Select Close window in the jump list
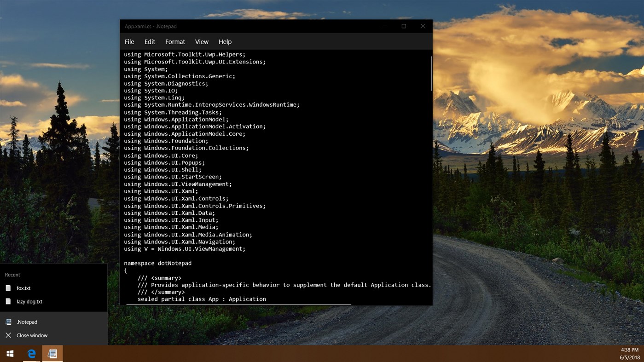Screen dimensions: 644x362 (32, 335)
